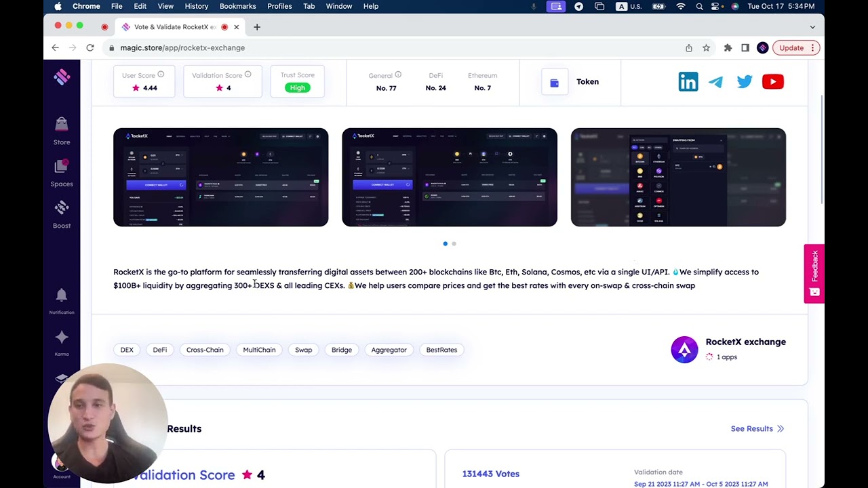Screen dimensions: 868x488
Task: Open the Spaces sidebar icon
Action: coord(62,173)
